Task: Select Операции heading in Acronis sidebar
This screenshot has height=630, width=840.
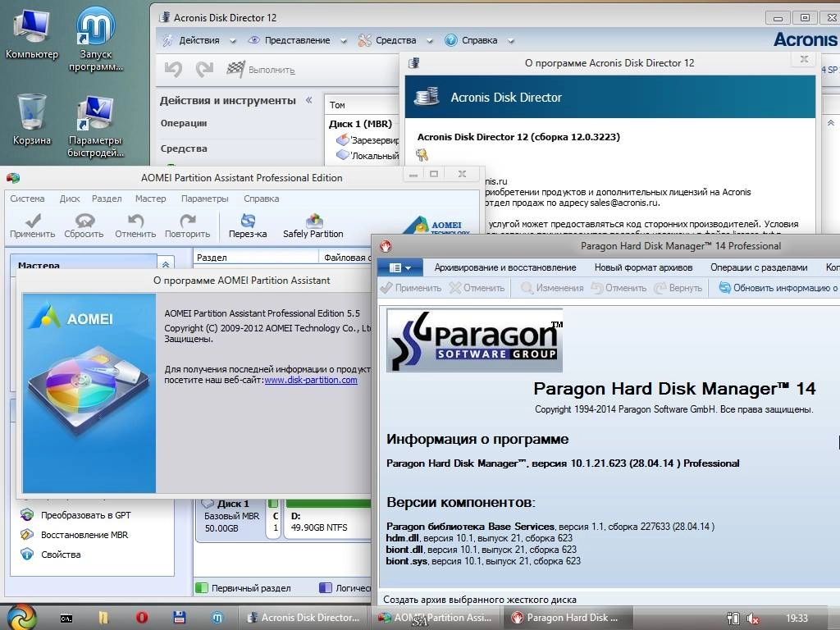Action: [184, 123]
